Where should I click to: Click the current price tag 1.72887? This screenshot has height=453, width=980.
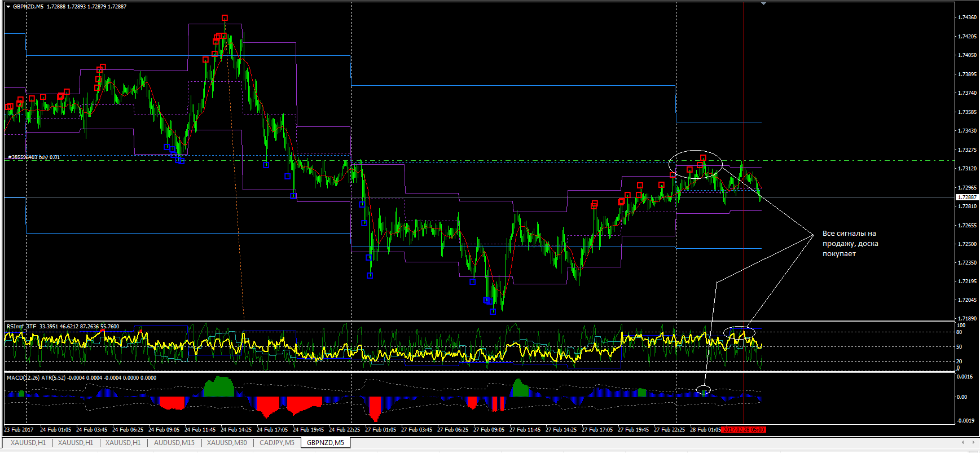pos(968,197)
